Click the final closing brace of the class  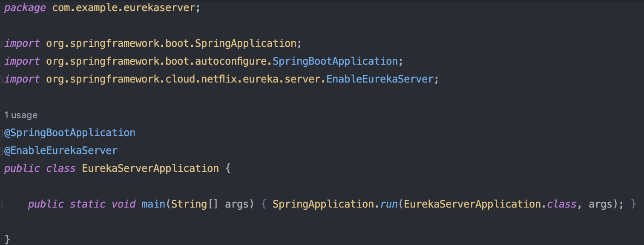point(7,239)
